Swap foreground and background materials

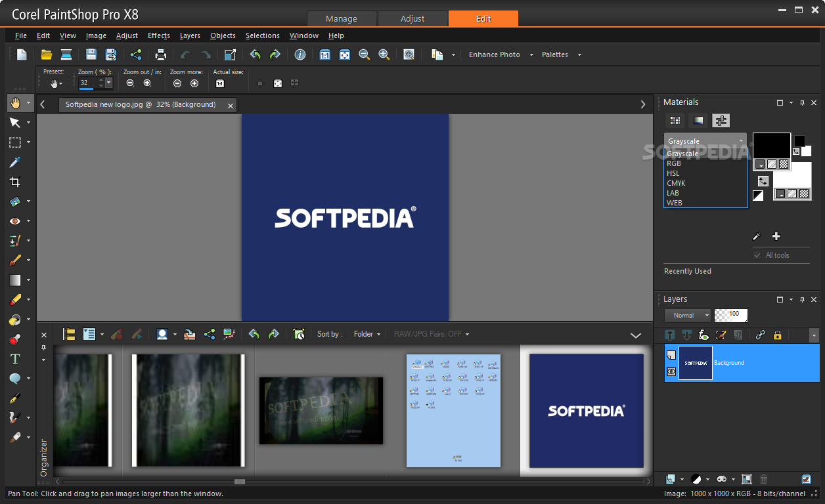pyautogui.click(x=763, y=180)
